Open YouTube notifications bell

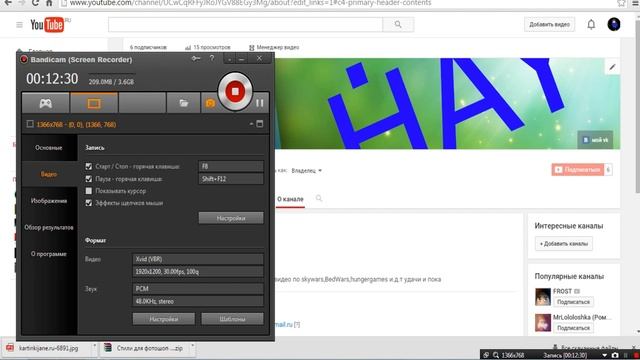pyautogui.click(x=591, y=24)
